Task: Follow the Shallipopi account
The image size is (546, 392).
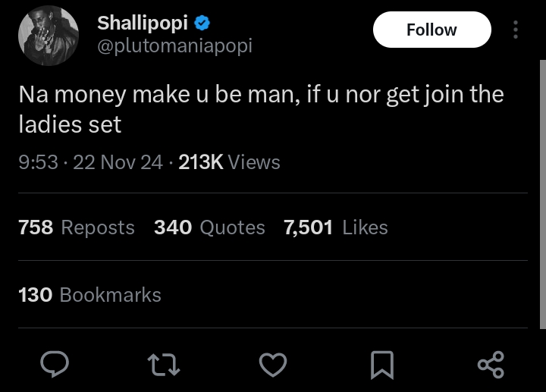Action: [x=431, y=30]
